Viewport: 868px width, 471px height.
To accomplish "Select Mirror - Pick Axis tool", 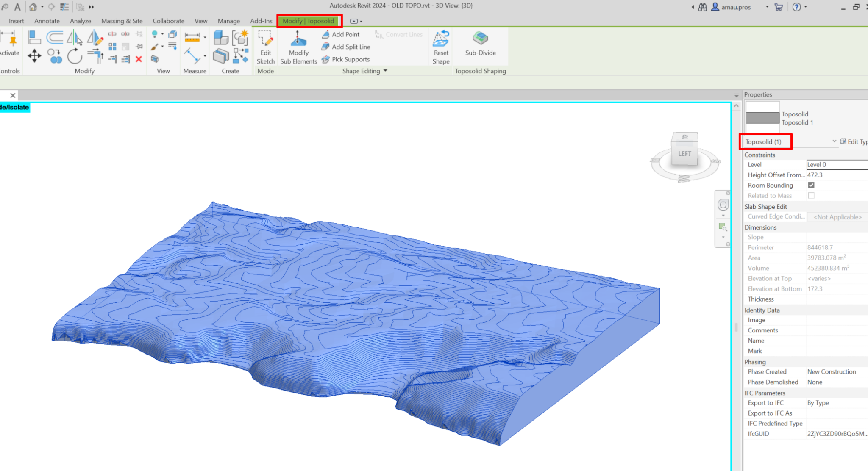I will coord(75,38).
